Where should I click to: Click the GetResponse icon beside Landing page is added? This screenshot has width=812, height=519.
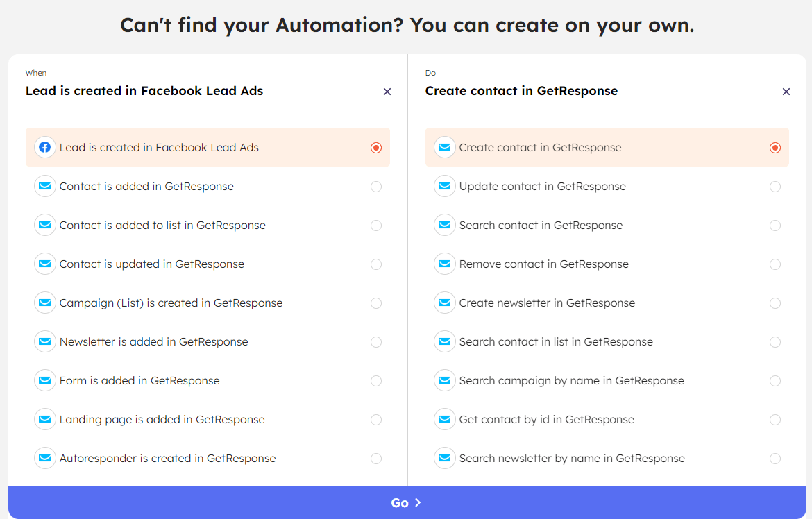[44, 419]
